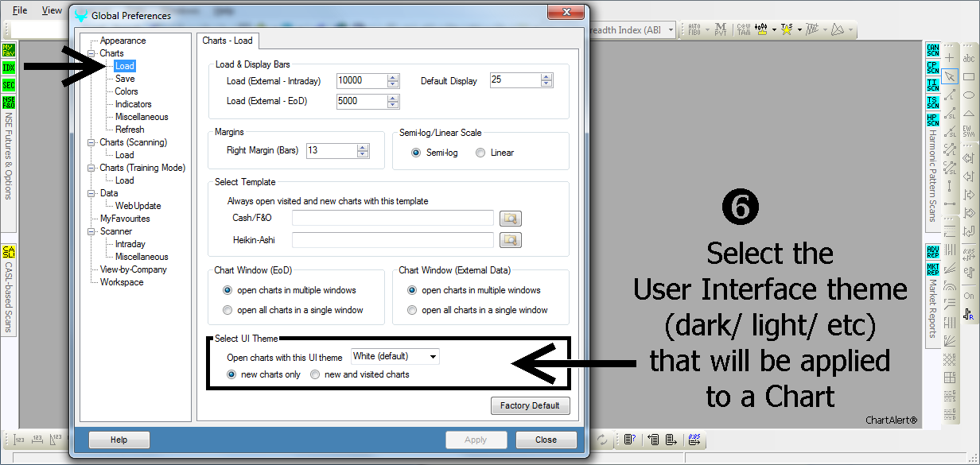
Task: Select the abc text annotation tool
Action: click(969, 58)
